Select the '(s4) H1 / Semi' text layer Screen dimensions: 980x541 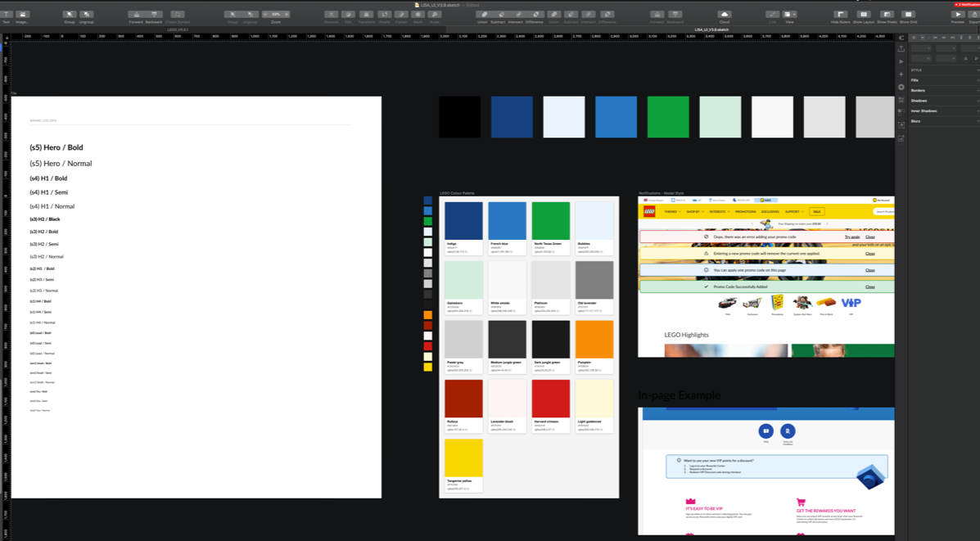coord(49,192)
